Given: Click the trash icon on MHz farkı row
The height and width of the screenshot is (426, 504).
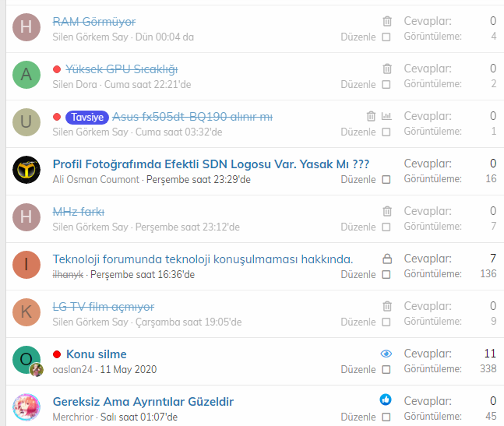Looking at the screenshot, I should [x=387, y=211].
